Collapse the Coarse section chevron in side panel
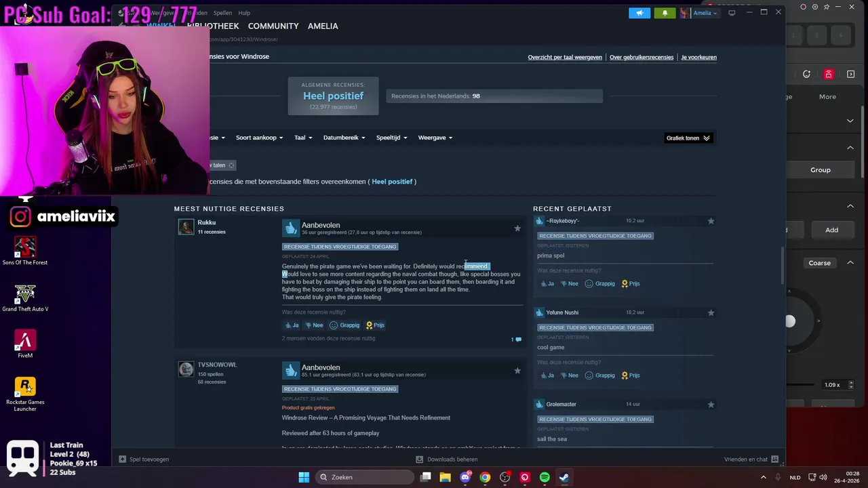Screen dimensions: 868x488 pos(850,263)
